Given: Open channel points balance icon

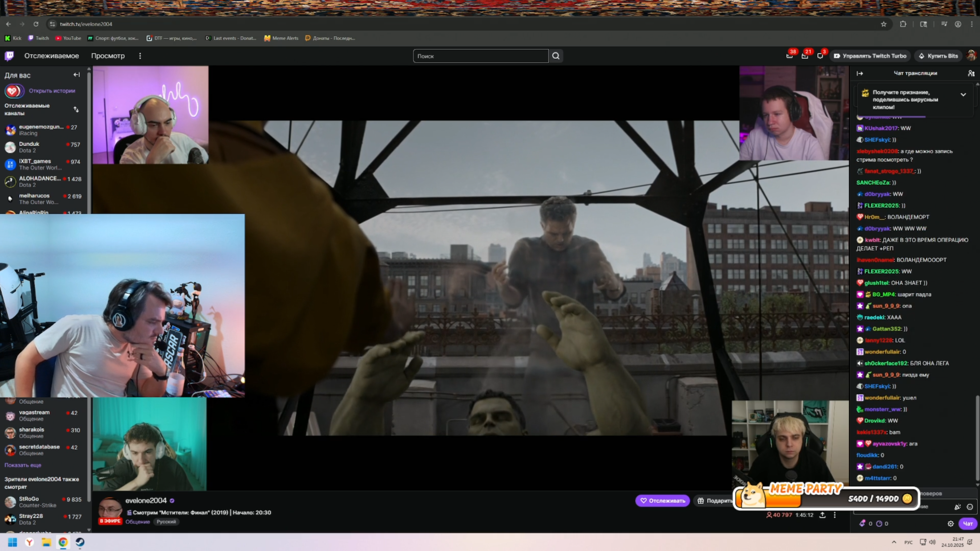Looking at the screenshot, I should tap(879, 524).
